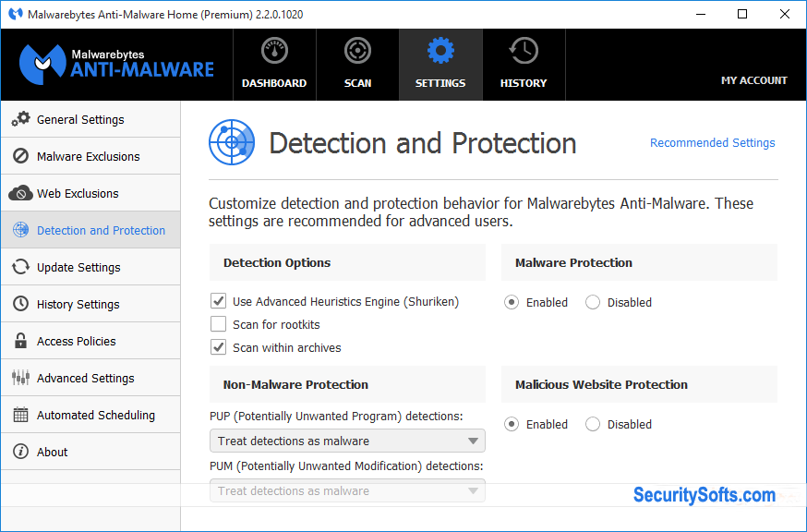Click the Malware Protection heading
Viewport: 807px width, 532px height.
(x=573, y=262)
